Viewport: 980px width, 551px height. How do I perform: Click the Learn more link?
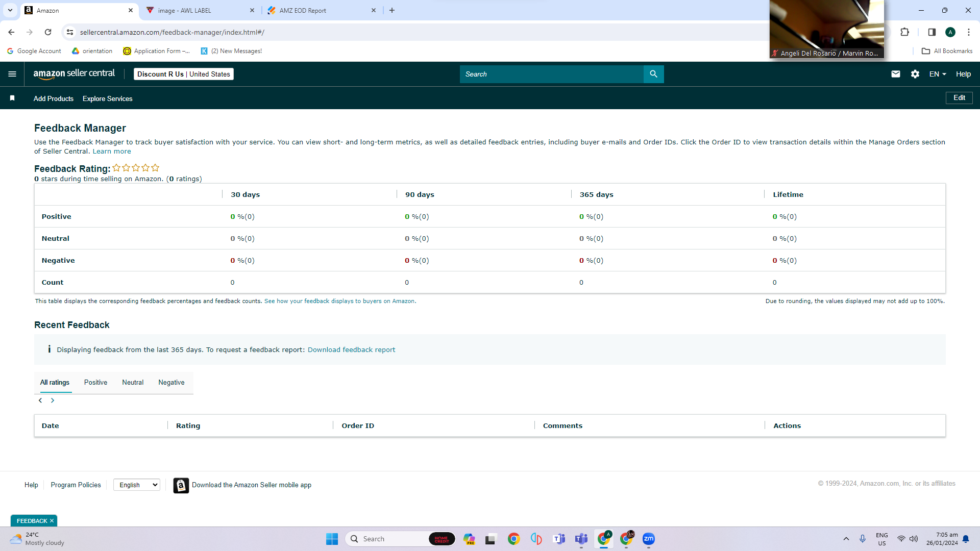click(112, 152)
